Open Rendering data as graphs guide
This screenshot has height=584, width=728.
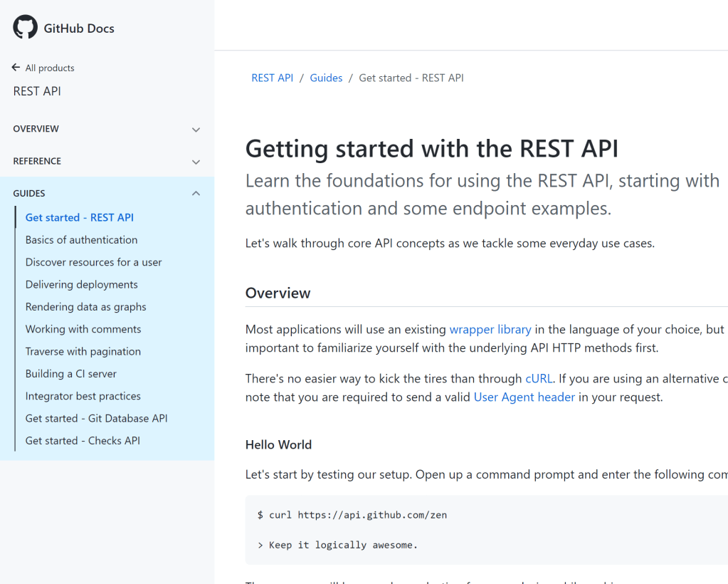pyautogui.click(x=85, y=307)
